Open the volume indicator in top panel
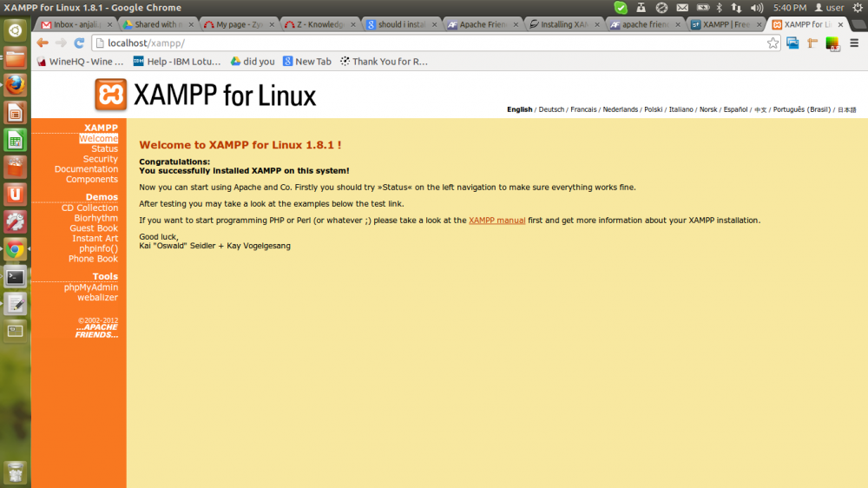This screenshot has height=488, width=868. tap(757, 8)
